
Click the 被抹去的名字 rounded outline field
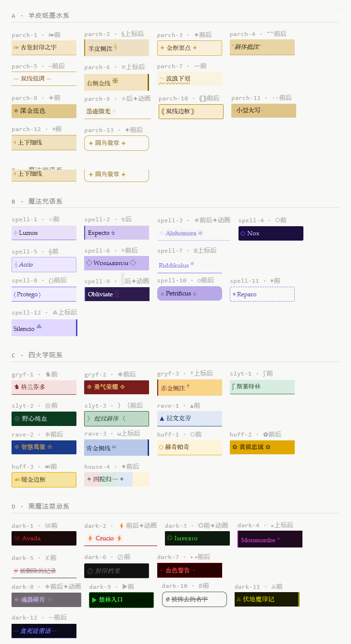pyautogui.click(x=194, y=599)
